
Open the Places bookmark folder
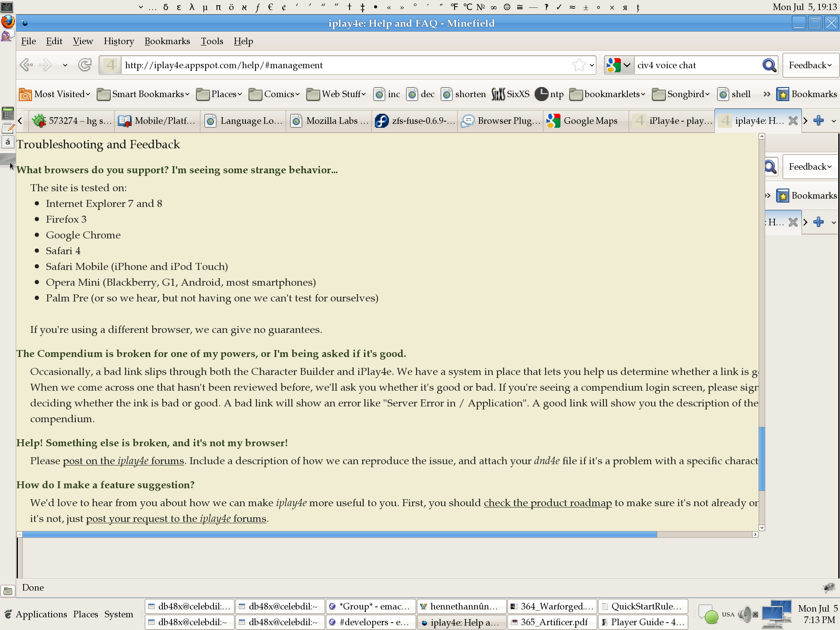pyautogui.click(x=219, y=94)
